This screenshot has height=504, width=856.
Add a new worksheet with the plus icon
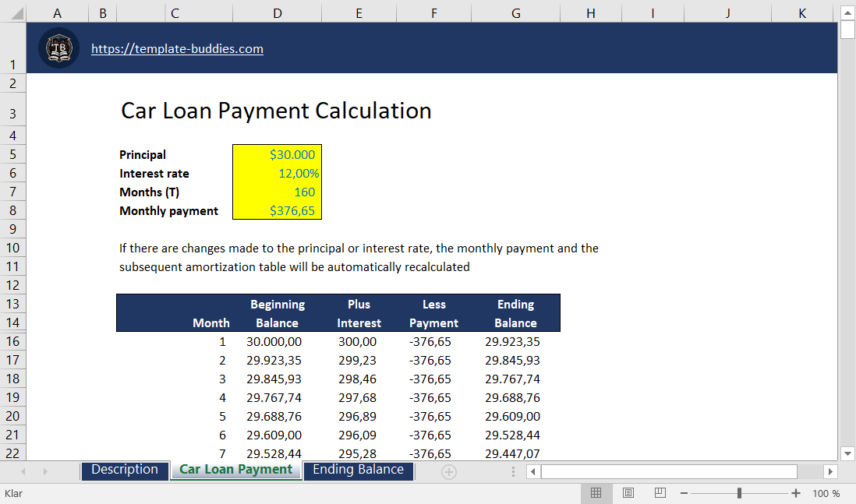click(x=449, y=471)
